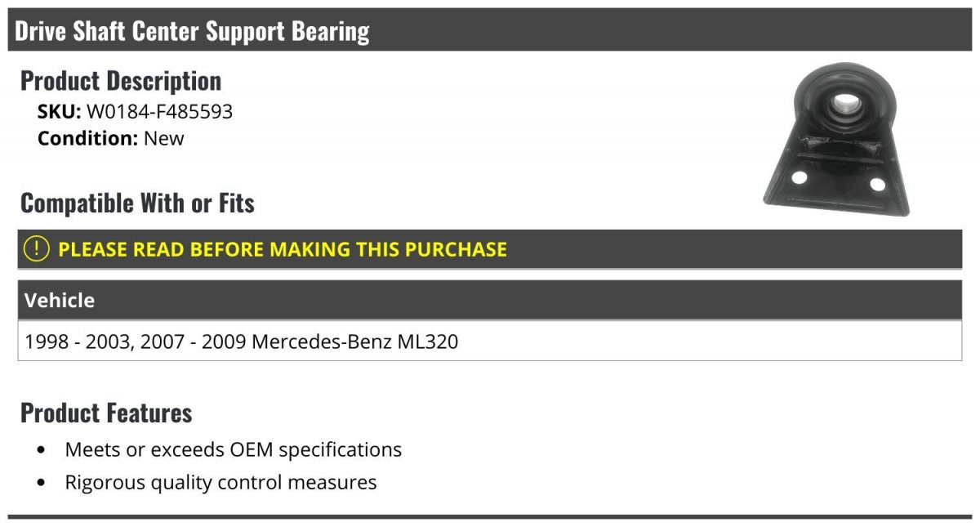Select the Mercedes-Benz ML320 compatibility row
Screen dimensions: 980x527
point(242,342)
